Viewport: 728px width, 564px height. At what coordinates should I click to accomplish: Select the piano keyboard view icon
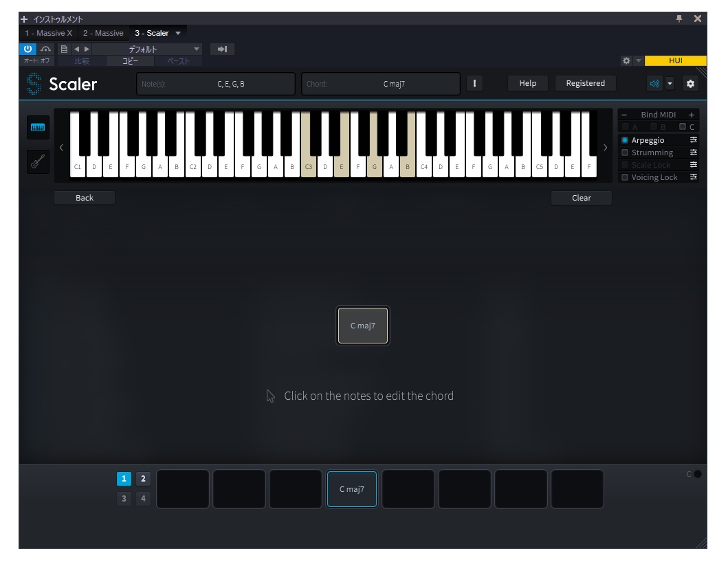pos(38,128)
